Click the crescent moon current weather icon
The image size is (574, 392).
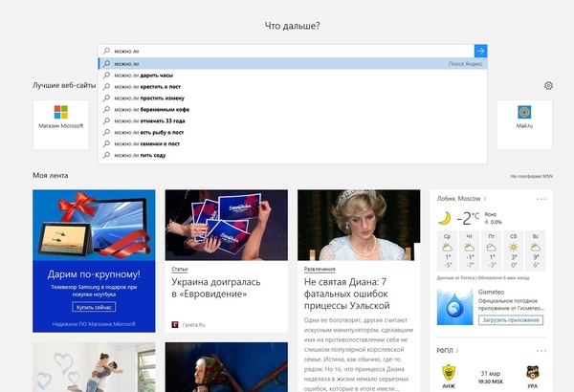click(x=445, y=218)
